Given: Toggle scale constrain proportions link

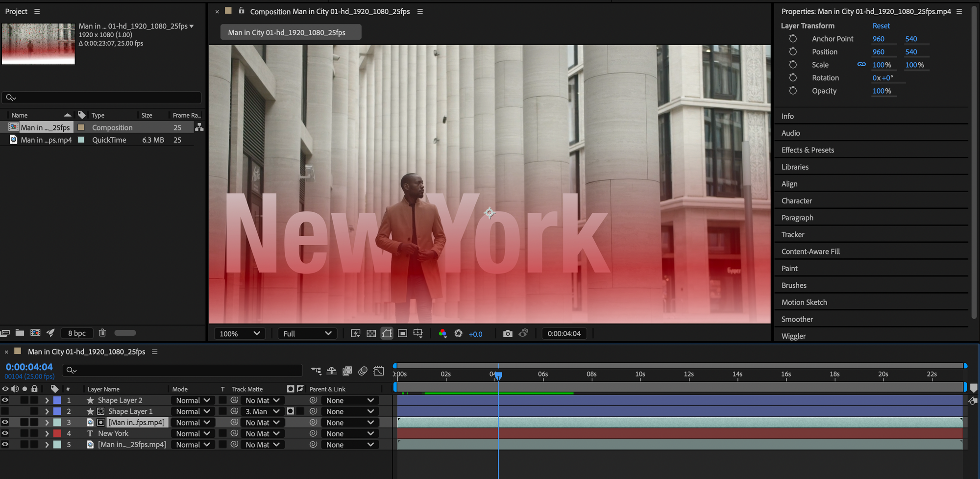Looking at the screenshot, I should (x=861, y=65).
